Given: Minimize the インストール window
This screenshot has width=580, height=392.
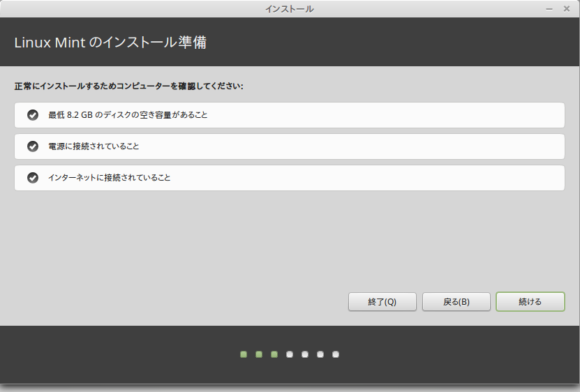Looking at the screenshot, I should 549,9.
